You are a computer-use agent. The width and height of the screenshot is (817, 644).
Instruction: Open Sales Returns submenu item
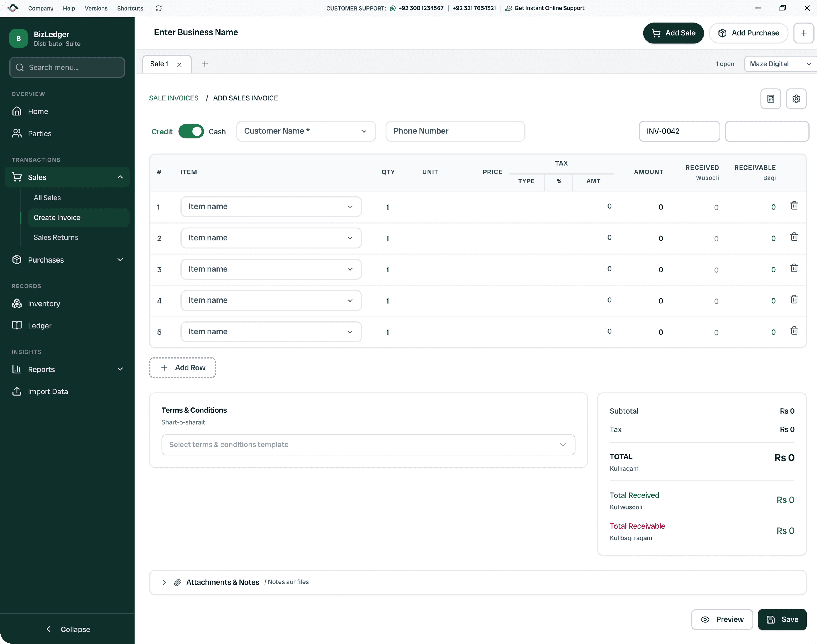pos(78,238)
